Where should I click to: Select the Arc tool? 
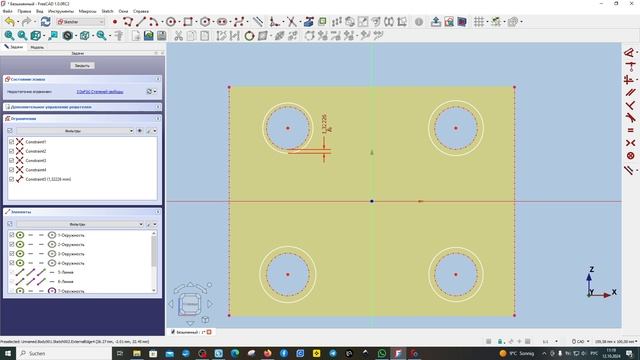(x=153, y=22)
